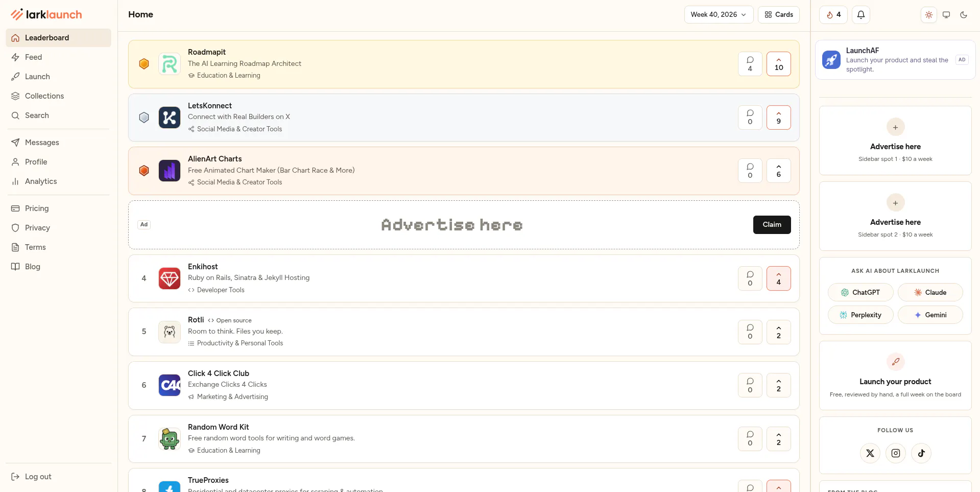Open larklaunch TikTok icon
Viewport: 980px width, 492px height.
(x=921, y=453)
